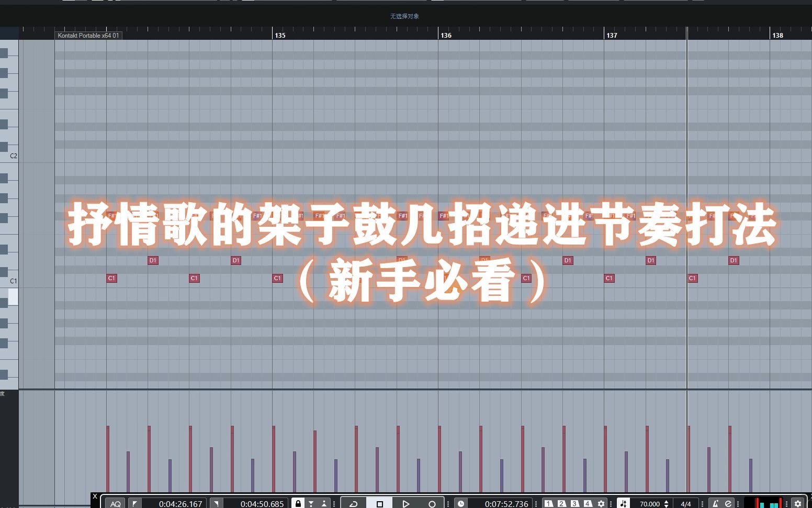Click the time format clock icon
The image size is (812, 508).
point(461,504)
